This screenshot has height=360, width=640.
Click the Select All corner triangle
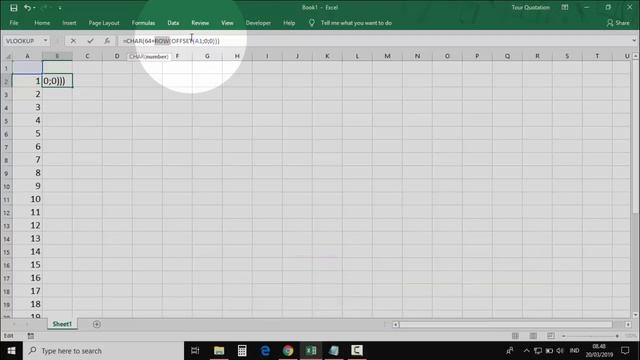pos(8,56)
